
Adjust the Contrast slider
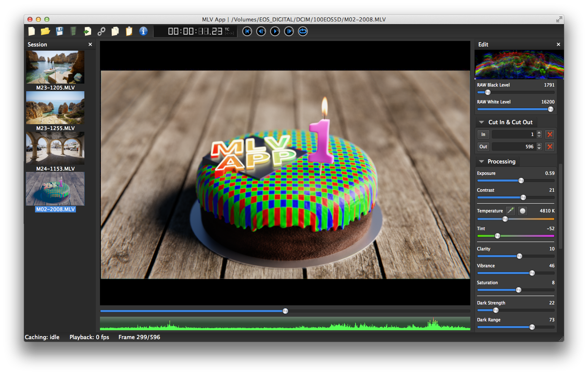[x=516, y=198]
